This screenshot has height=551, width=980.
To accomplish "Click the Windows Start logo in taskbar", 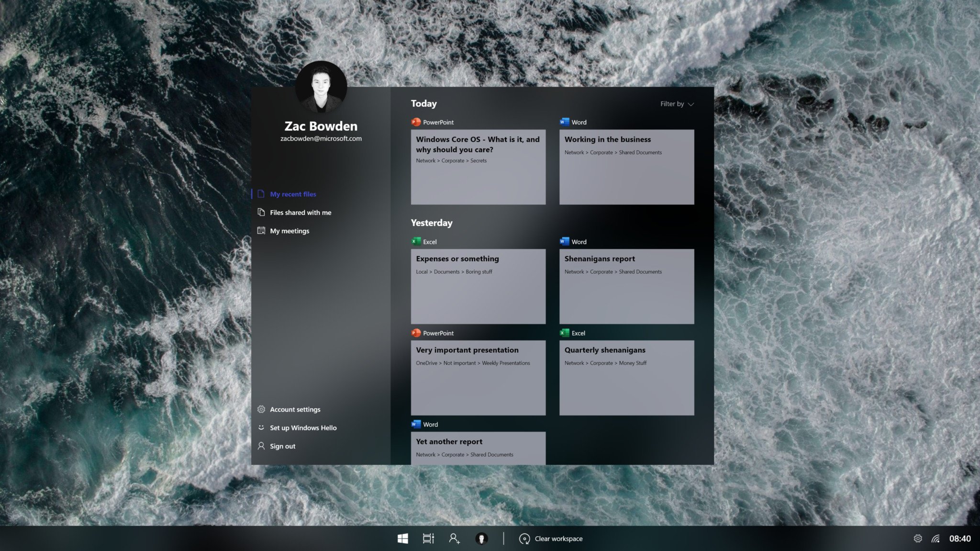I will click(402, 539).
